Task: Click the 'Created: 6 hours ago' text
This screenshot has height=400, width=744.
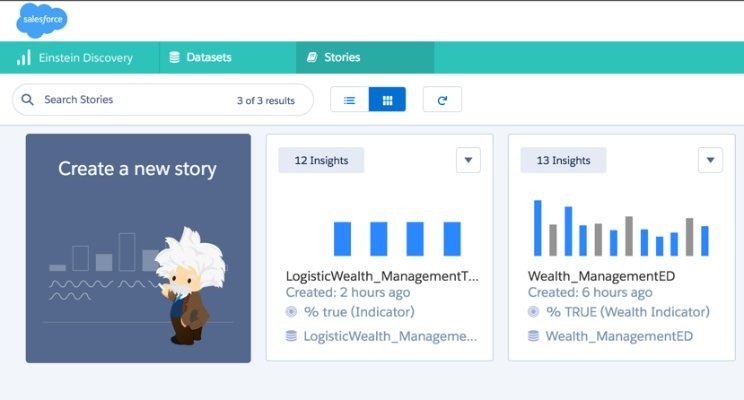Action: [x=590, y=293]
